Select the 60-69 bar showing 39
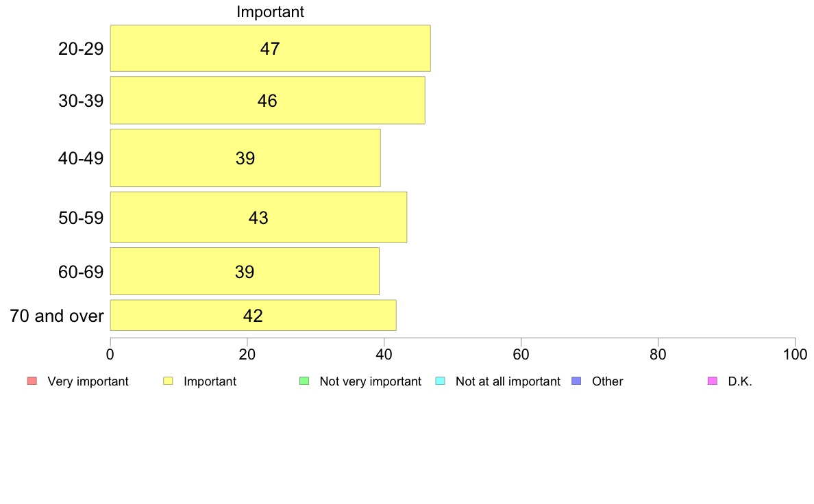 [x=245, y=271]
